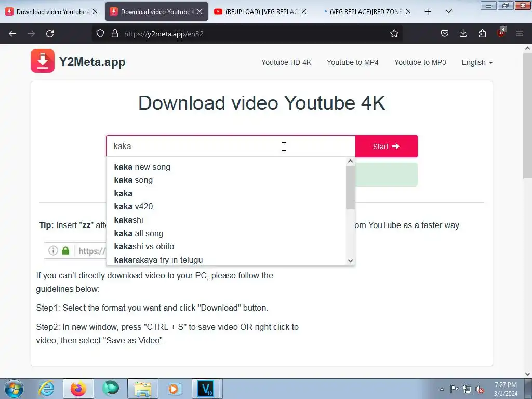The image size is (532, 399).
Task: Click the Y2Meta.app red download logo
Action: [43, 61]
